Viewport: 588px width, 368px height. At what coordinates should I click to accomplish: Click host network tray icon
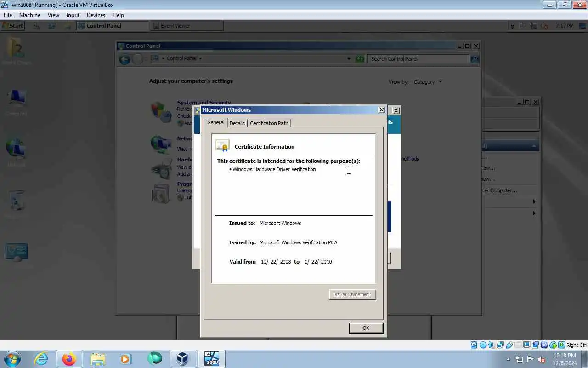pos(520,359)
